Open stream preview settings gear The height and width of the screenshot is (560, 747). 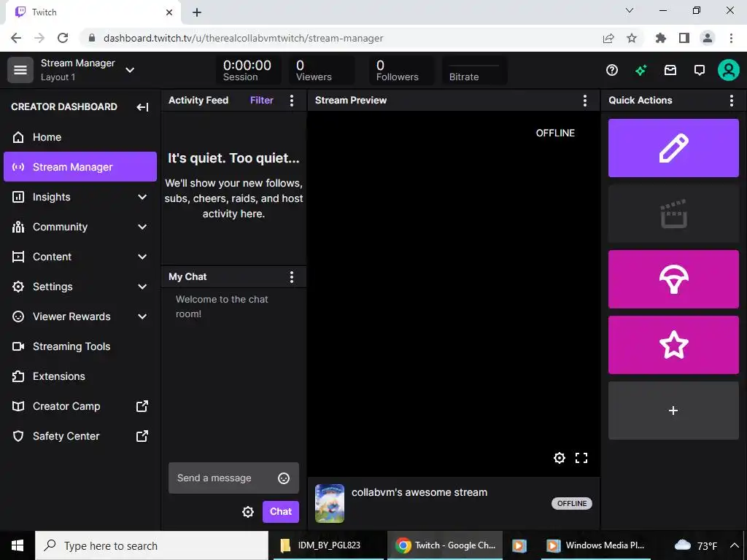[x=560, y=458]
